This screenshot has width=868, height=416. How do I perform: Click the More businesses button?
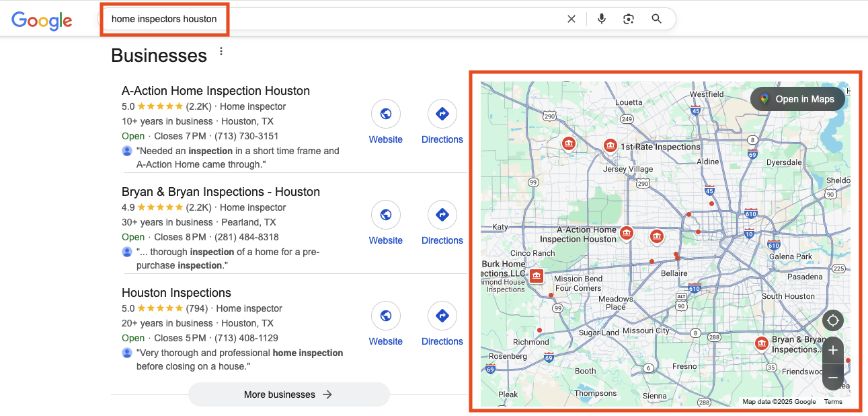click(289, 394)
